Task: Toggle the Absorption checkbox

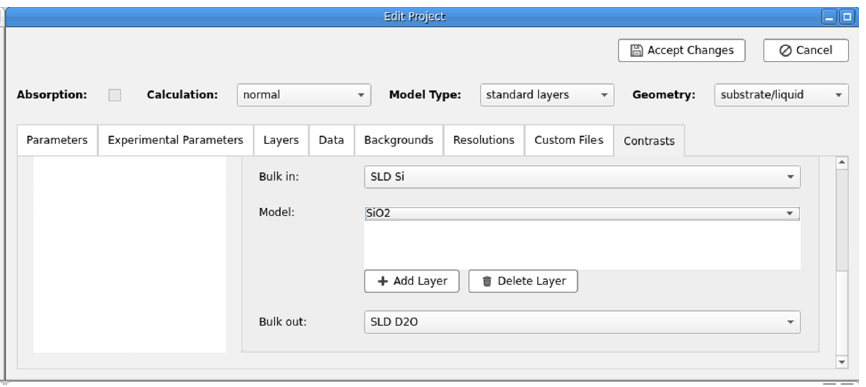Action: point(114,95)
